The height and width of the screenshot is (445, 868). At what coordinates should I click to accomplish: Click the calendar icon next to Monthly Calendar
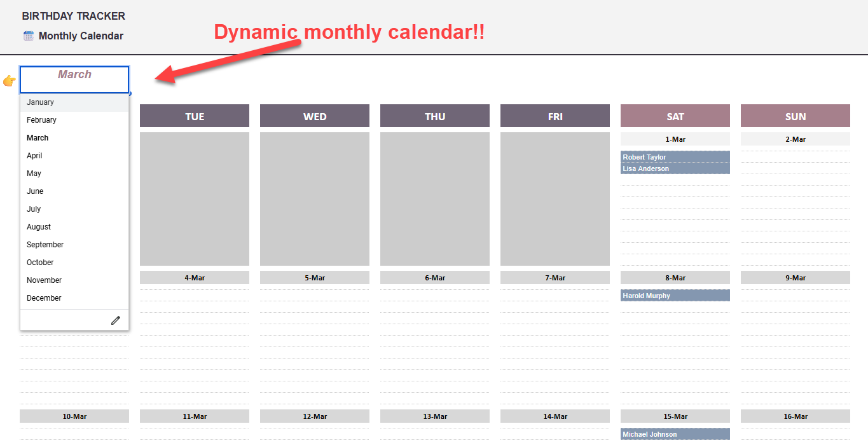(x=28, y=36)
